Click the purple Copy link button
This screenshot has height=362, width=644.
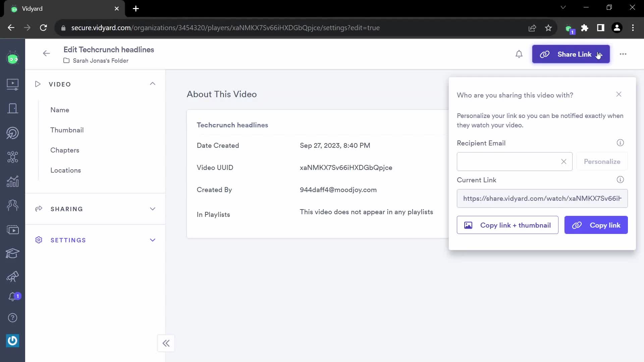click(596, 225)
